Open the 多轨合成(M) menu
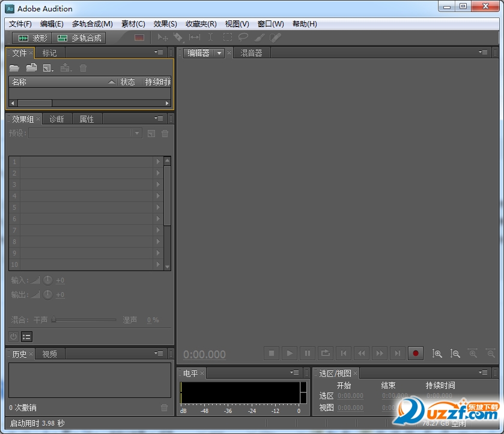The height and width of the screenshot is (434, 504). [x=93, y=24]
